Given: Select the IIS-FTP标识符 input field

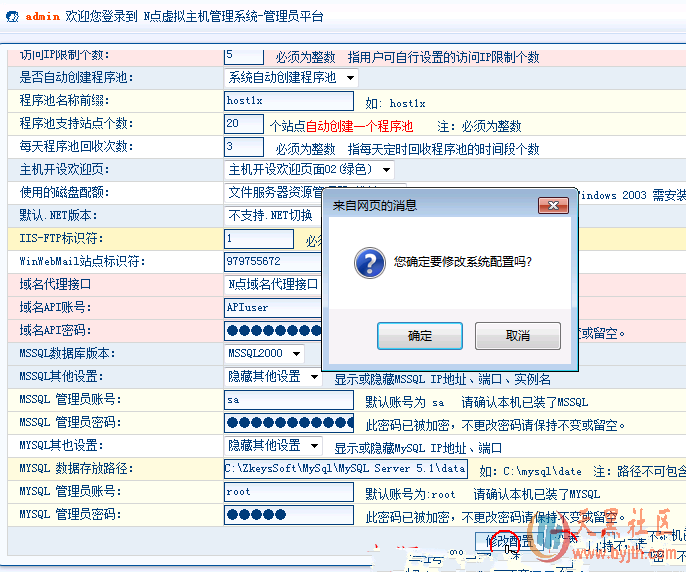Looking at the screenshot, I should tap(259, 239).
